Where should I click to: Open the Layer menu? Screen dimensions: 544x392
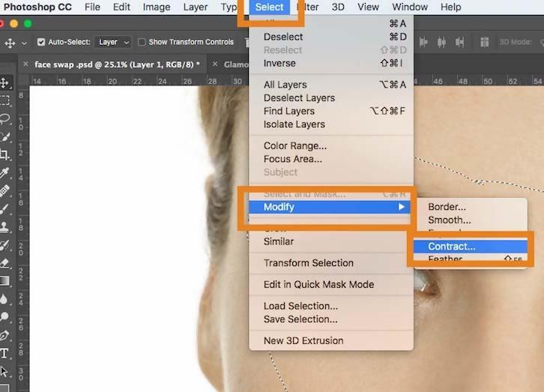196,7
